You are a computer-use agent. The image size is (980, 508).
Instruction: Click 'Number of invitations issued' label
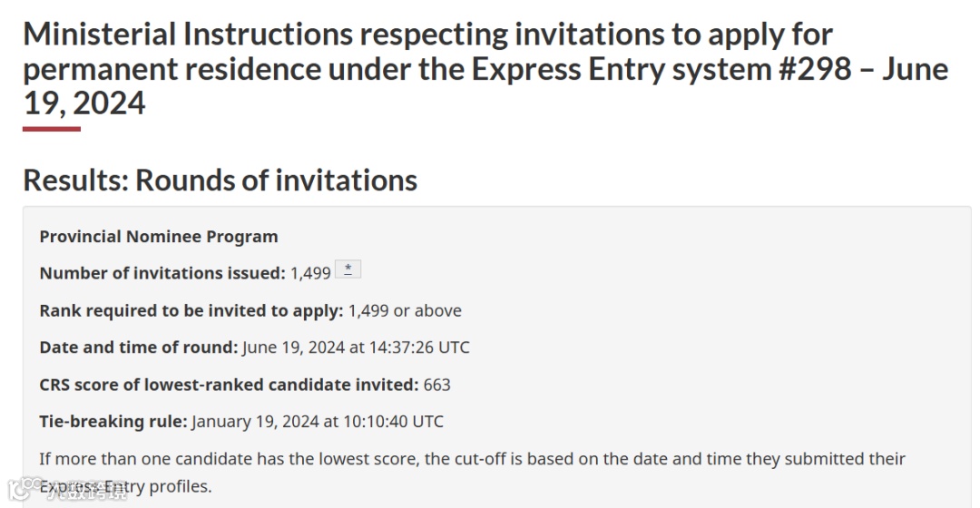click(162, 273)
